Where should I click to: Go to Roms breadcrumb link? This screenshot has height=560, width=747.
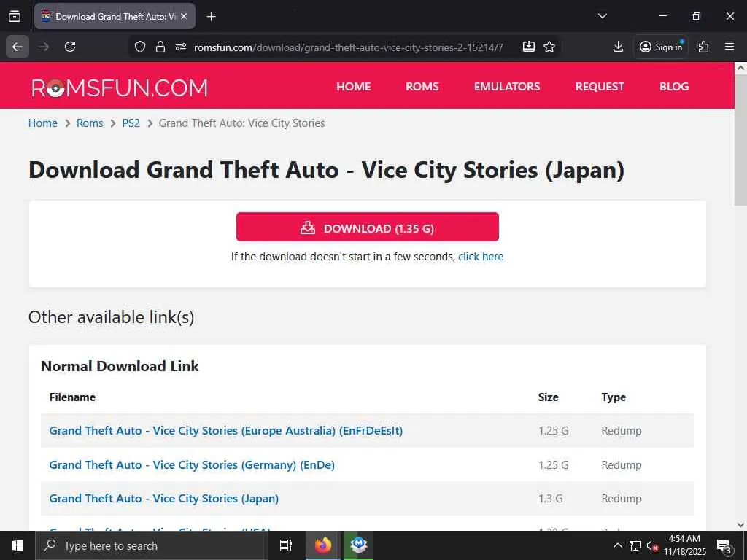coord(90,122)
